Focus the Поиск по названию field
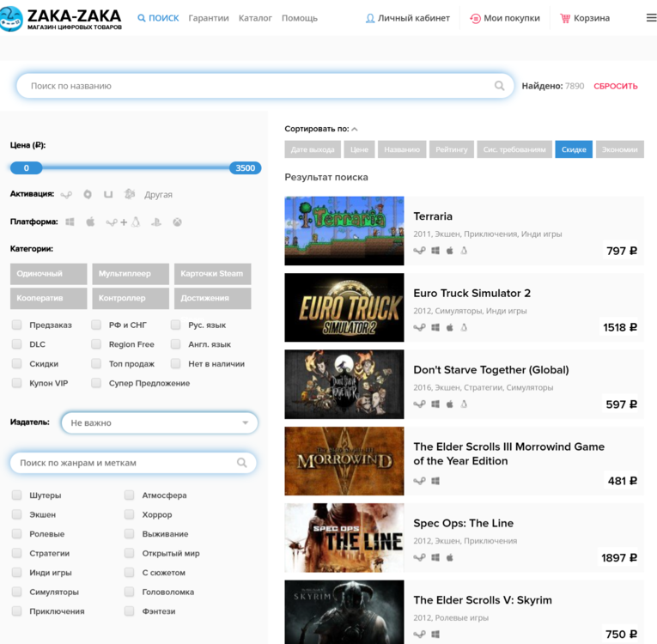This screenshot has height=644, width=657. pyautogui.click(x=265, y=86)
